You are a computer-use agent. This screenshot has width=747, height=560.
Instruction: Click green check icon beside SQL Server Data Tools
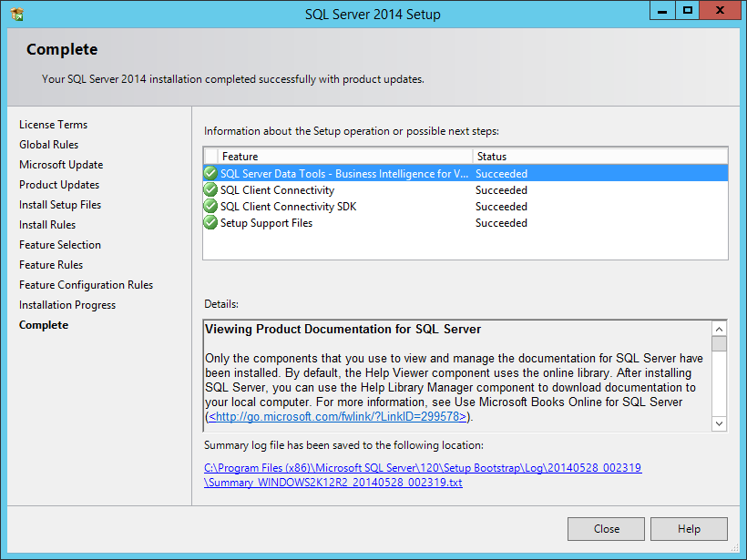[210, 173]
